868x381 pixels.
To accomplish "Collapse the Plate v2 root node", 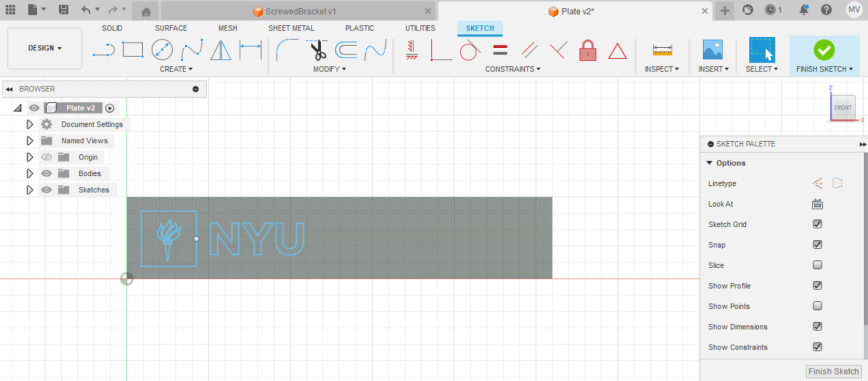I will point(17,108).
